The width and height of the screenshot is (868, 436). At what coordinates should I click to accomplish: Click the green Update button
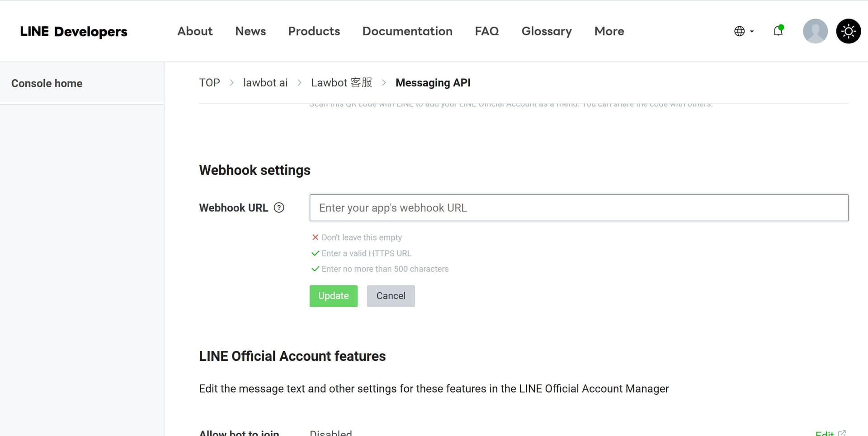(334, 296)
